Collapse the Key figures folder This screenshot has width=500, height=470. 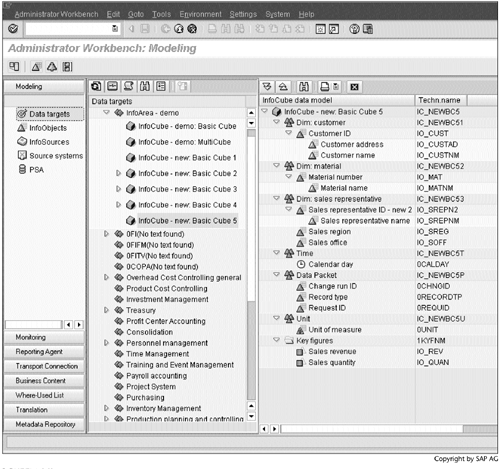276,340
